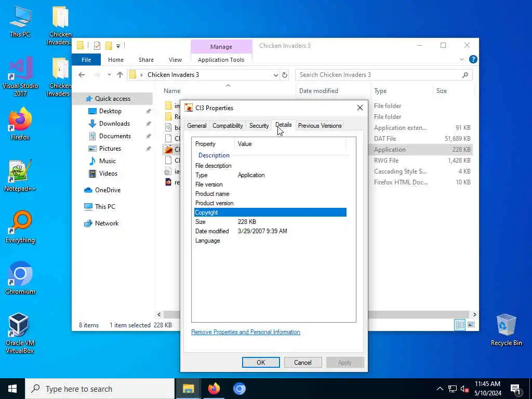This screenshot has height=399, width=532.
Task: Select Music in navigation pane
Action: tap(107, 161)
